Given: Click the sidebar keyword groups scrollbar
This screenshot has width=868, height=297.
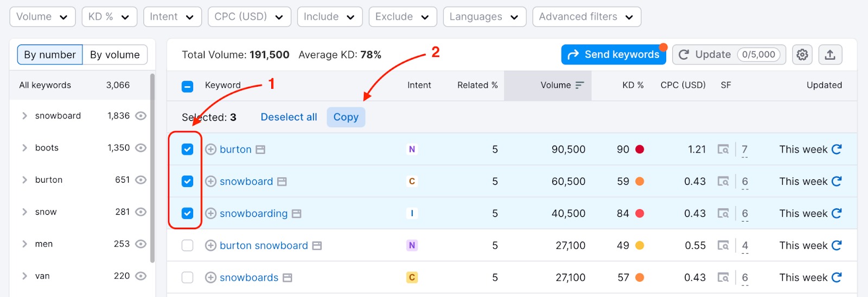Looking at the screenshot, I should point(152,168).
